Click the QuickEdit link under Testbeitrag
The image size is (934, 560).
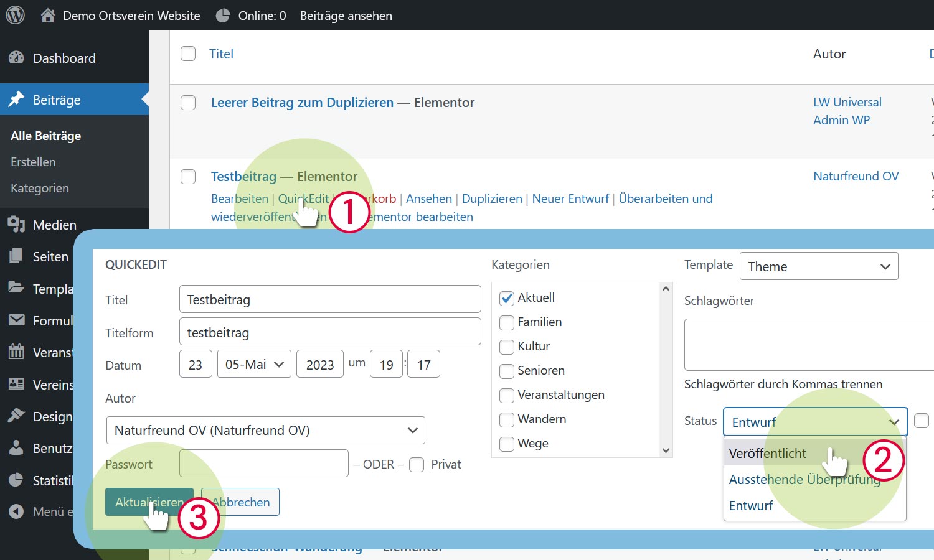(303, 198)
